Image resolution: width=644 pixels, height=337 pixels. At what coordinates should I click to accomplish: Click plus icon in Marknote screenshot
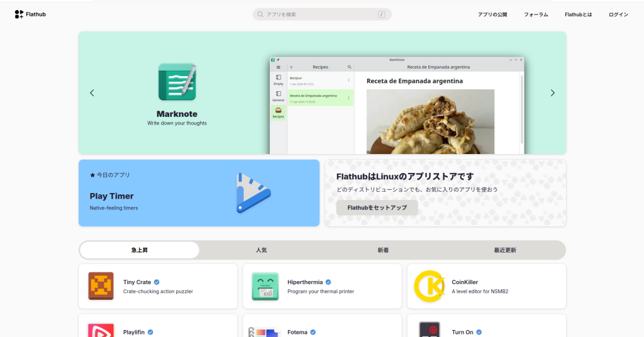point(291,67)
